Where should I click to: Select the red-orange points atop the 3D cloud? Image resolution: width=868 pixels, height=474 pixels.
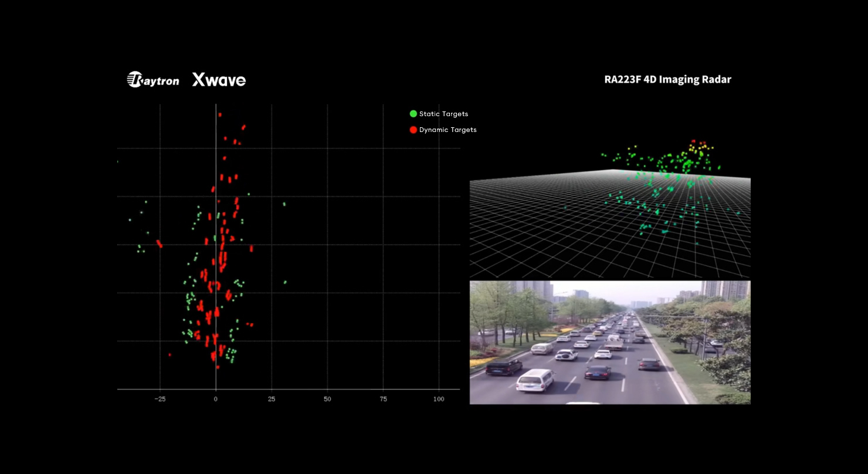[698, 143]
